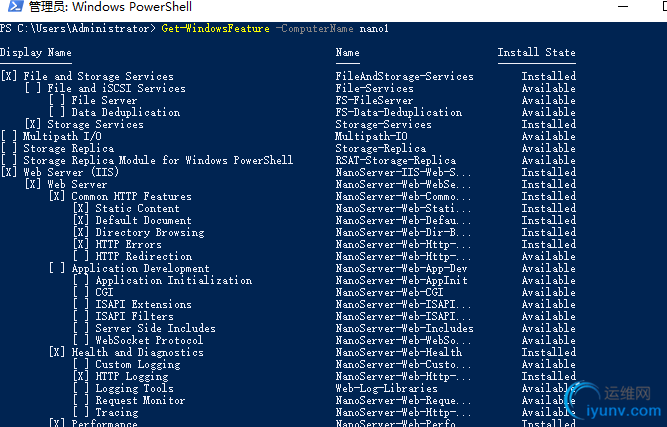667x427 pixels.
Task: Click the 'Static Content' display name
Action: [137, 208]
